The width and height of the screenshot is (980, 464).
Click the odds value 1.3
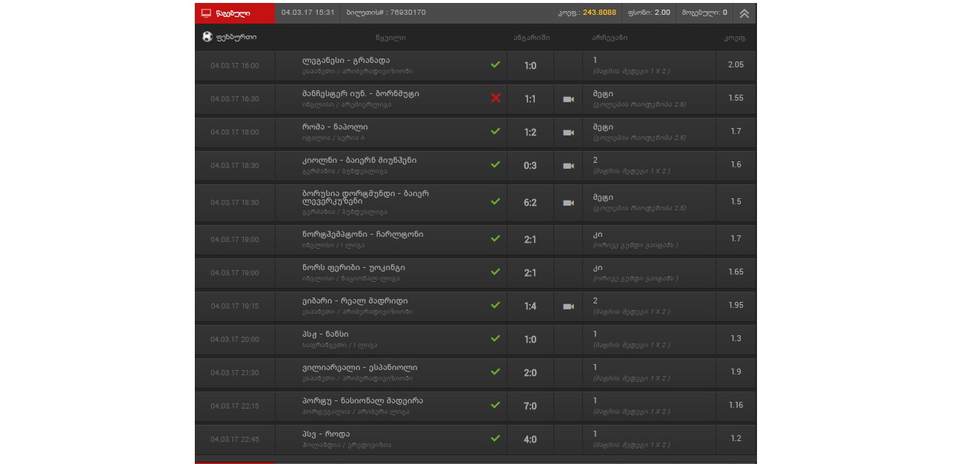click(736, 339)
